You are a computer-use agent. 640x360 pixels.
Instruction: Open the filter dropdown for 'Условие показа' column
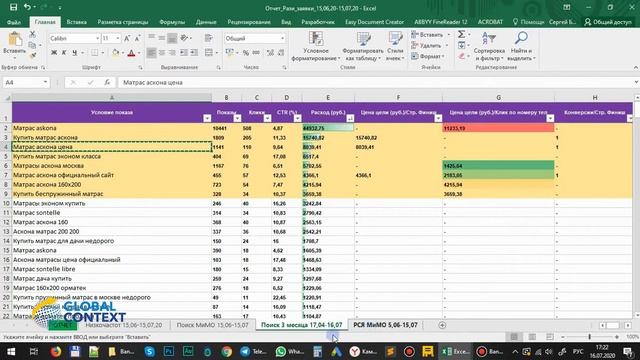coord(207,118)
